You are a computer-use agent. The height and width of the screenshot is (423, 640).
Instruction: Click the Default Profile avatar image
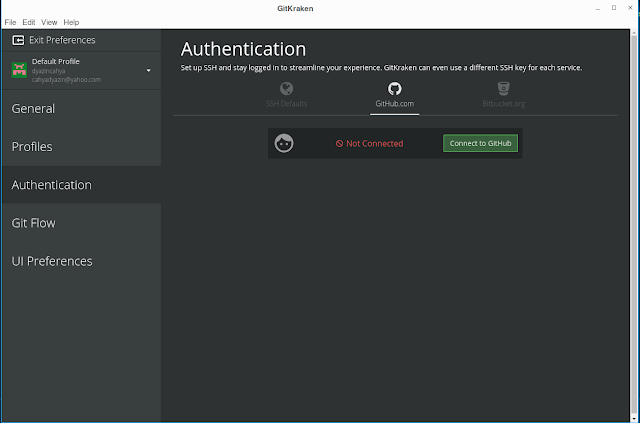tap(19, 70)
